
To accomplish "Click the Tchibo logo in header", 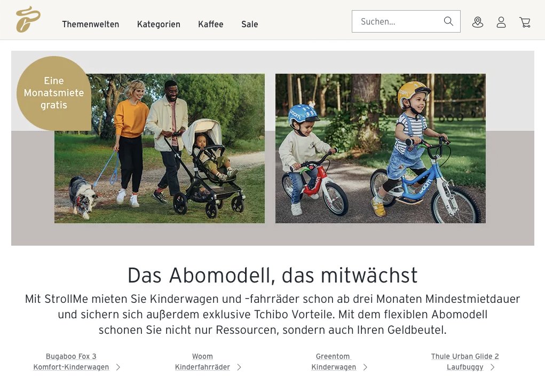I will pyautogui.click(x=28, y=19).
